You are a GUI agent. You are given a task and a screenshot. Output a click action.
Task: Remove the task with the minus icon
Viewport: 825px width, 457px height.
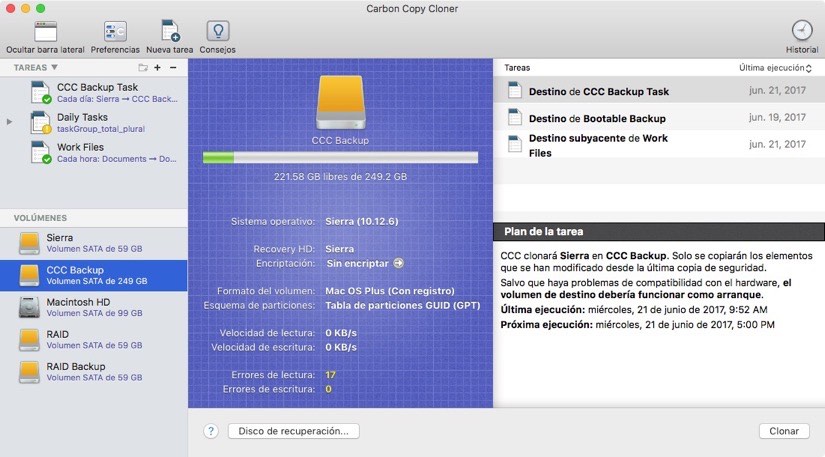tap(173, 68)
